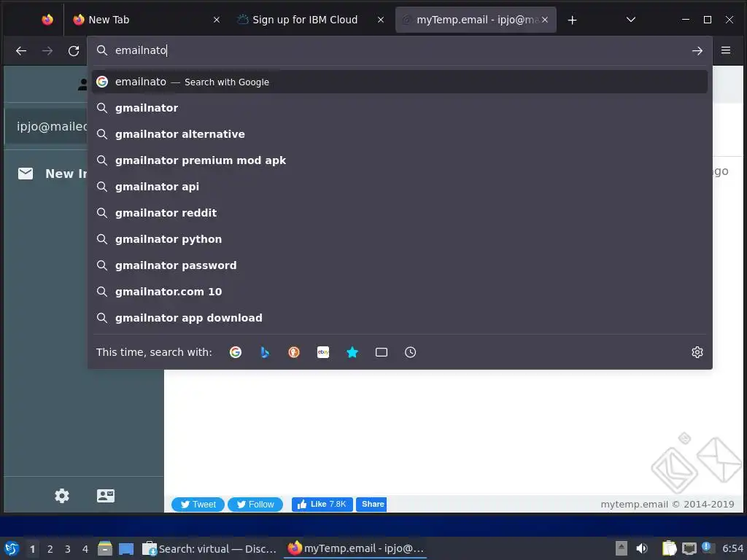The image size is (747, 560).
Task: Search this time with Google icon
Action: [236, 352]
